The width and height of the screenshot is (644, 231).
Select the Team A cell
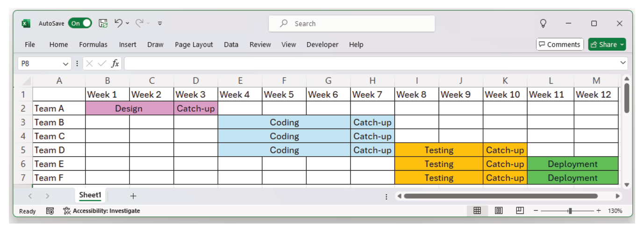point(59,108)
